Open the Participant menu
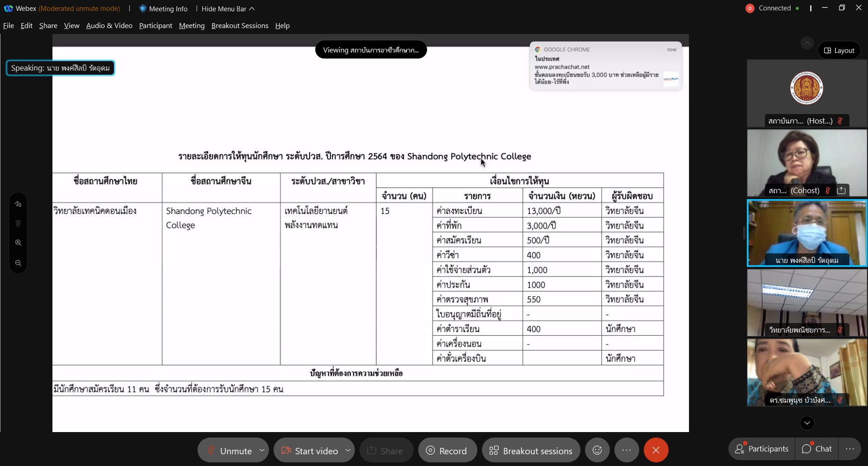 pos(156,26)
